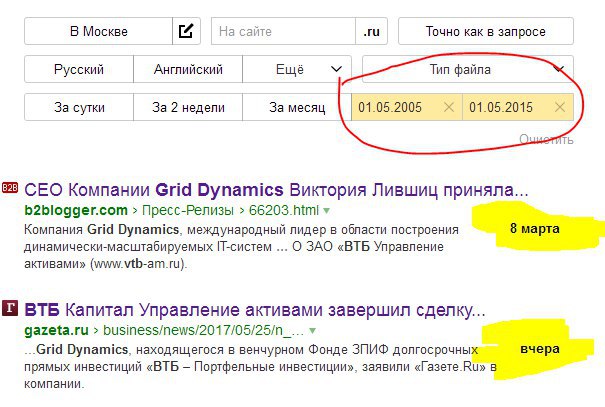Select the Английский language filter
This screenshot has height=407, width=605.
click(188, 69)
